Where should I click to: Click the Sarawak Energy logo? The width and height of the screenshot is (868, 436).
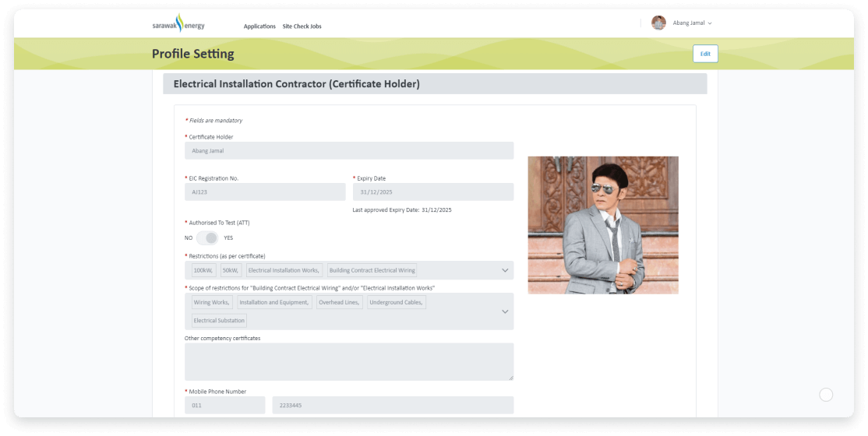(178, 23)
